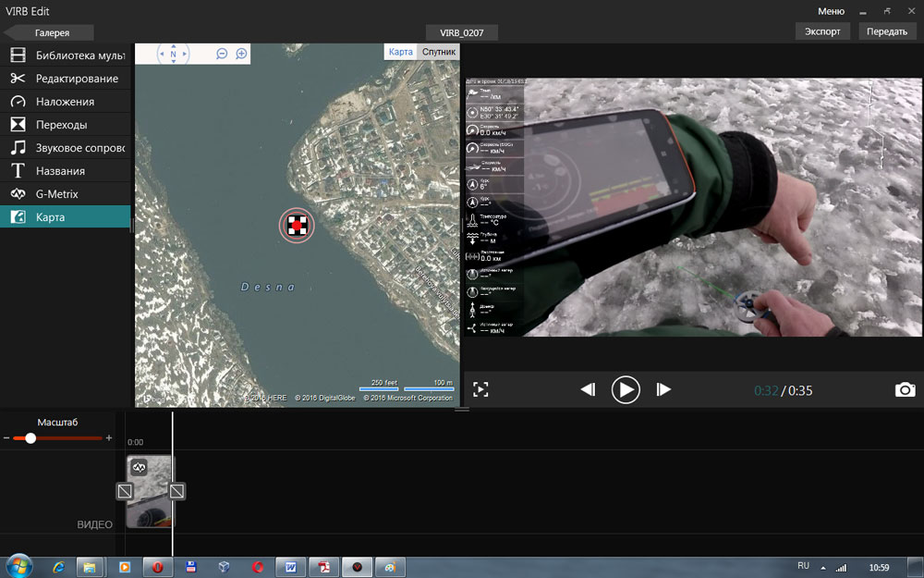
Task: Click the Экспорт button
Action: [821, 31]
